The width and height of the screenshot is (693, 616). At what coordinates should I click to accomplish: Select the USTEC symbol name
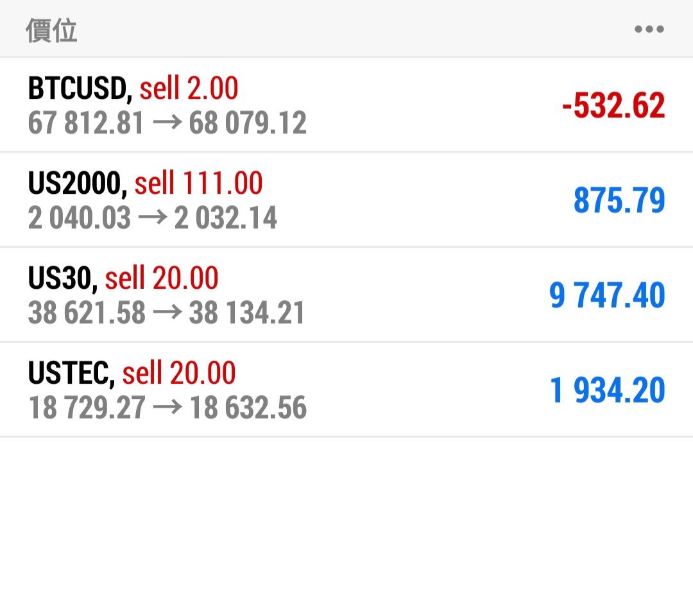tap(71, 373)
